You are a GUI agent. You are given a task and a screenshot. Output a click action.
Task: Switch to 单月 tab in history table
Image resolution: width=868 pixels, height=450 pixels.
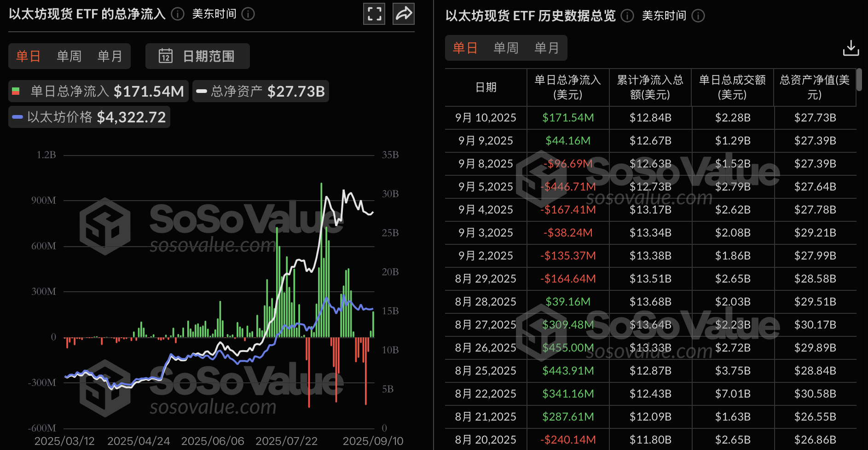(x=547, y=48)
